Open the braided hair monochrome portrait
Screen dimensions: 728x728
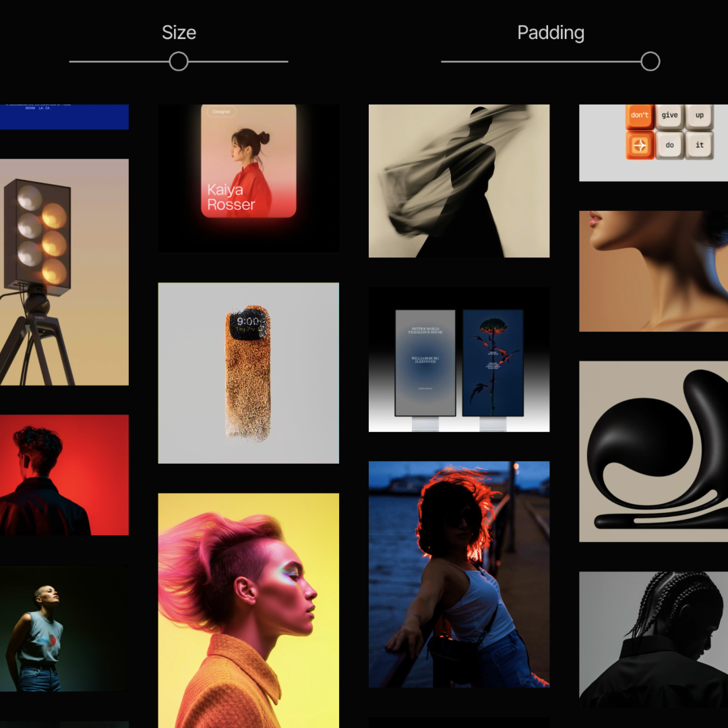pyautogui.click(x=653, y=639)
